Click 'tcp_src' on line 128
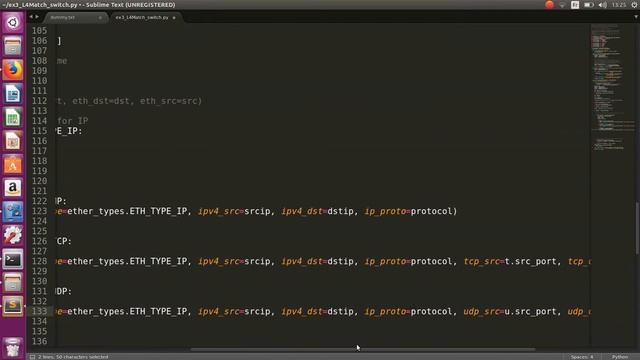Viewport: 640px width, 360px height. coord(482,261)
